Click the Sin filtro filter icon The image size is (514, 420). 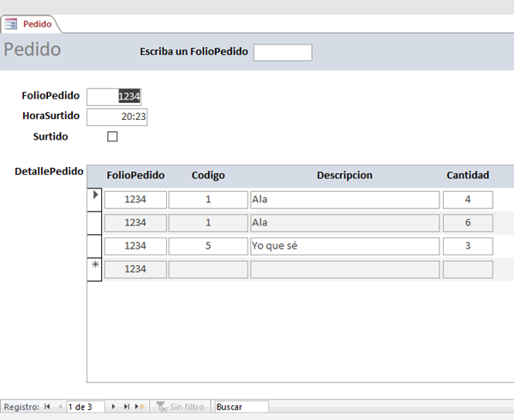pyautogui.click(x=160, y=406)
